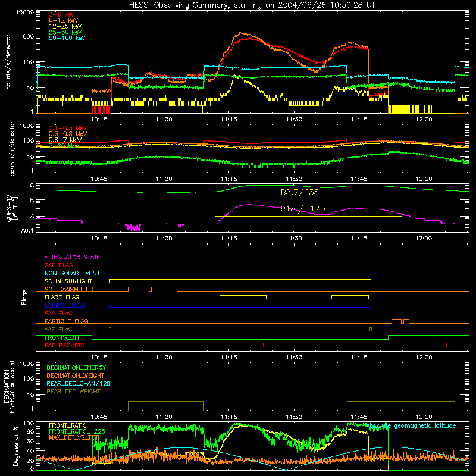This screenshot has height=476, width=476.
Task: Click the 0.8-7 MeV legend label
Action: click(x=65, y=140)
